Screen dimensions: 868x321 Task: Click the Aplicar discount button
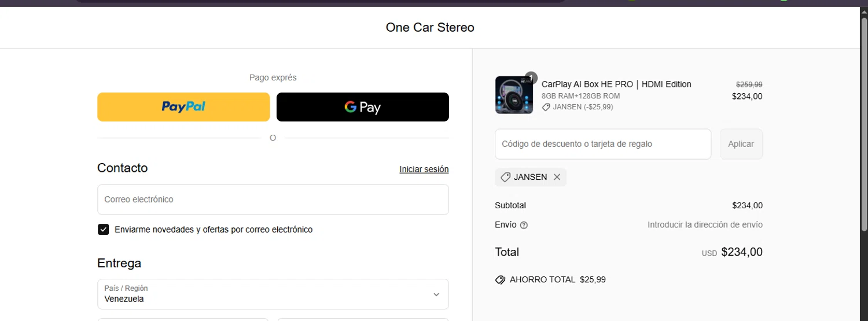pos(741,144)
